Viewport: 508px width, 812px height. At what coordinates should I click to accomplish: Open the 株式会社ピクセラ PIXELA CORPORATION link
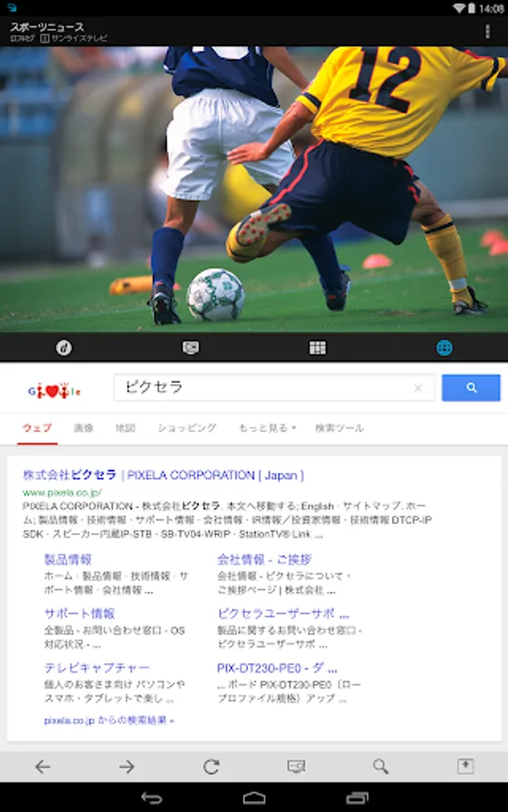pyautogui.click(x=163, y=475)
